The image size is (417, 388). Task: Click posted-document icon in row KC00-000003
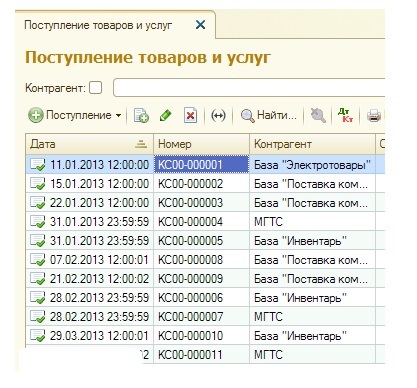point(37,203)
